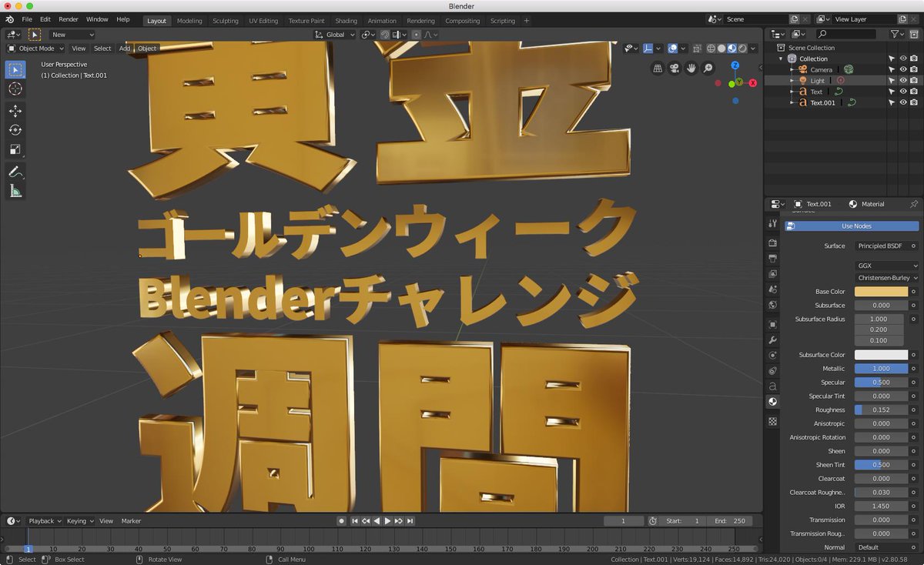Toggle camera view button in viewport
The width and height of the screenshot is (924, 565).
coord(675,69)
